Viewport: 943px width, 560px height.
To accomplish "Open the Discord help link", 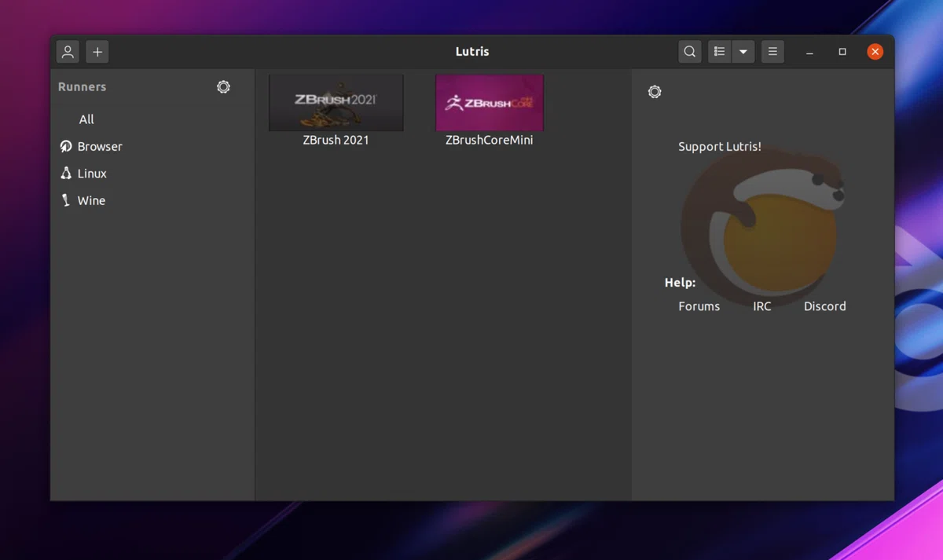I will tap(825, 306).
